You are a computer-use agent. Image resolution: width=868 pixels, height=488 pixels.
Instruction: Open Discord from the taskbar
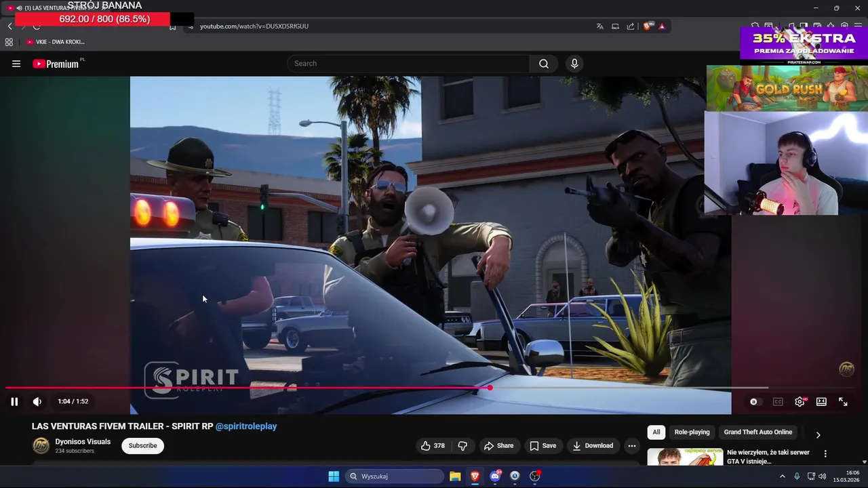(495, 476)
